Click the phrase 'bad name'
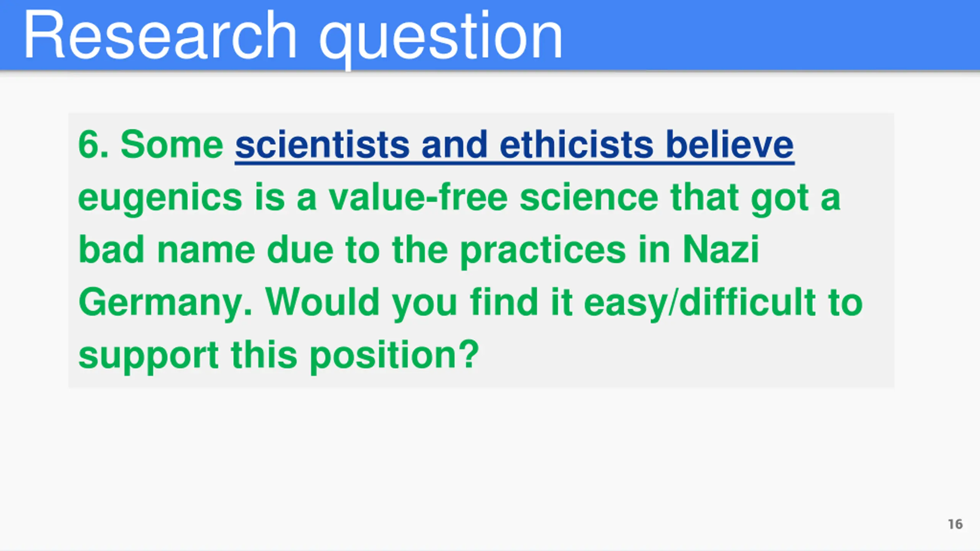This screenshot has width=980, height=551. (167, 250)
